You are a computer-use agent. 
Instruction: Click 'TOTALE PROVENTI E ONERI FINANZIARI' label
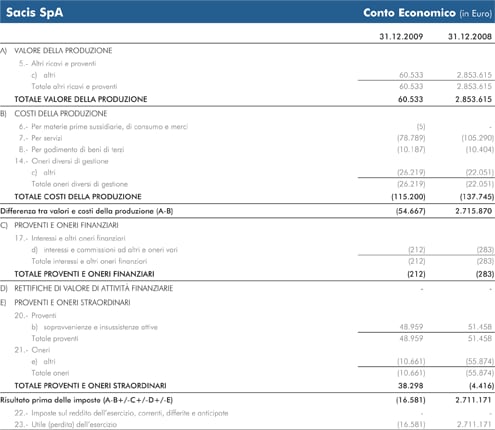pyautogui.click(x=84, y=274)
